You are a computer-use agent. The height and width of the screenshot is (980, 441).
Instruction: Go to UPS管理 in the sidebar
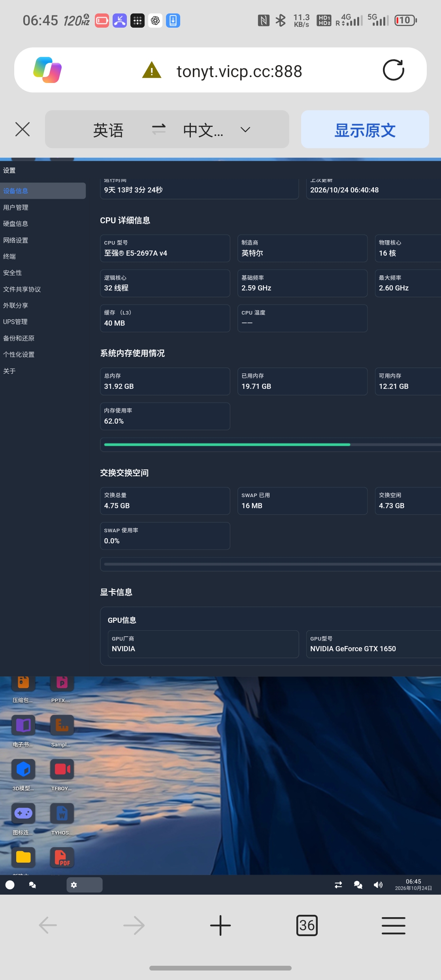(x=43, y=322)
